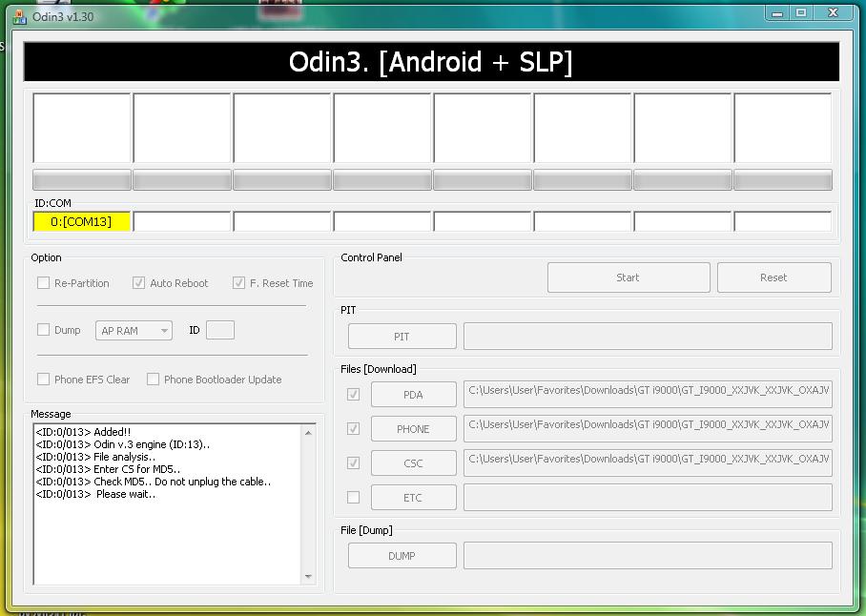The image size is (866, 616).
Task: Click the PDA file button
Action: click(414, 395)
